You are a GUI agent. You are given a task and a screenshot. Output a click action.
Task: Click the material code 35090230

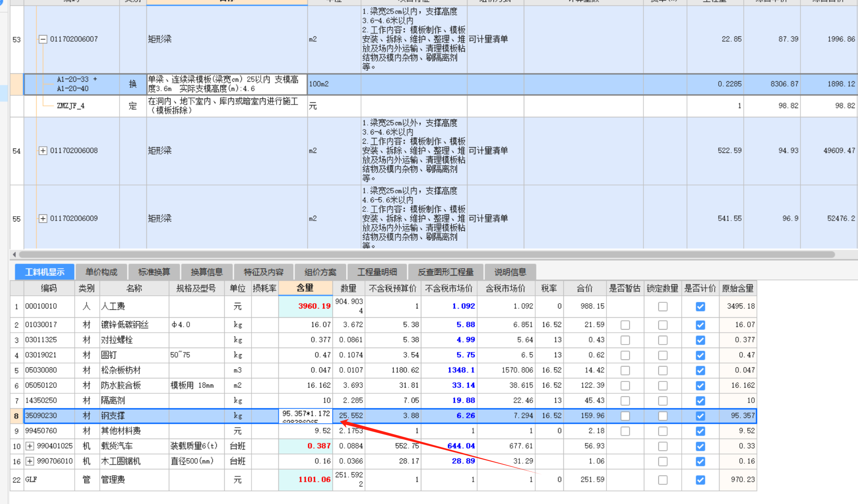click(41, 415)
